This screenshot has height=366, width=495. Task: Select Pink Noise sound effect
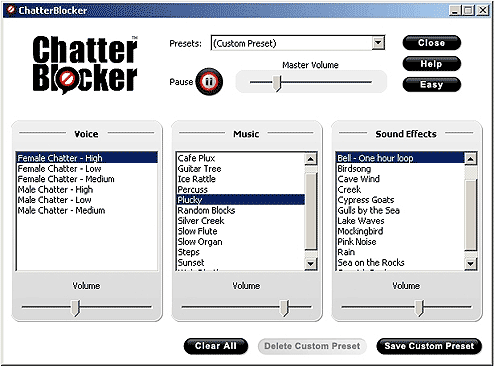[x=400, y=242]
